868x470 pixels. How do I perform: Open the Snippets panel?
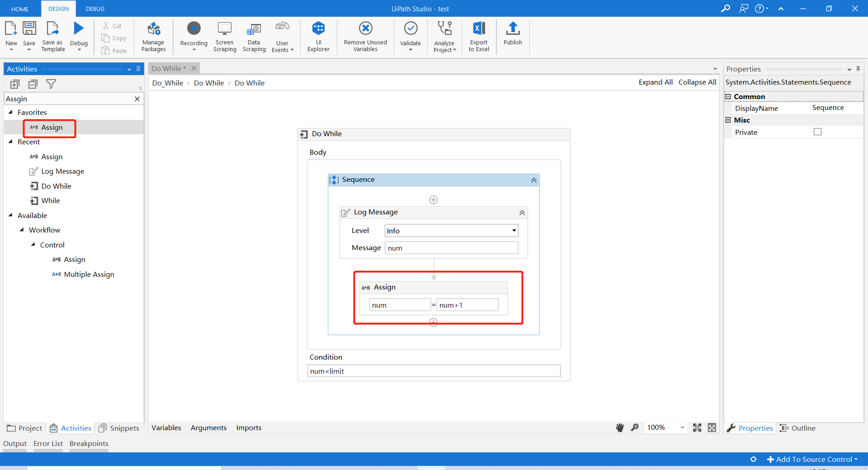pos(119,428)
